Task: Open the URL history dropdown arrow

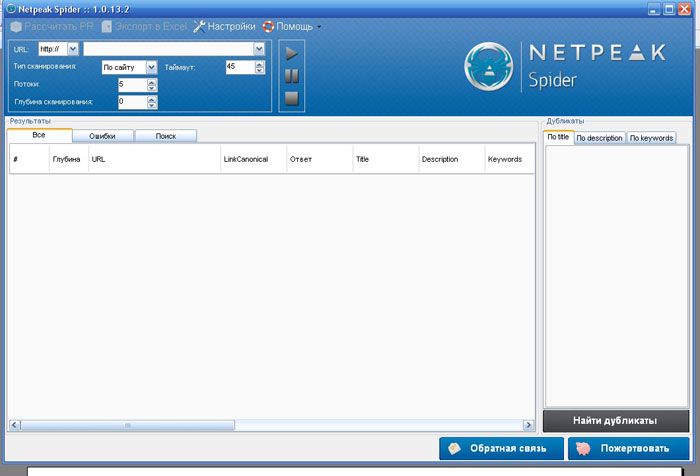Action: 259,48
